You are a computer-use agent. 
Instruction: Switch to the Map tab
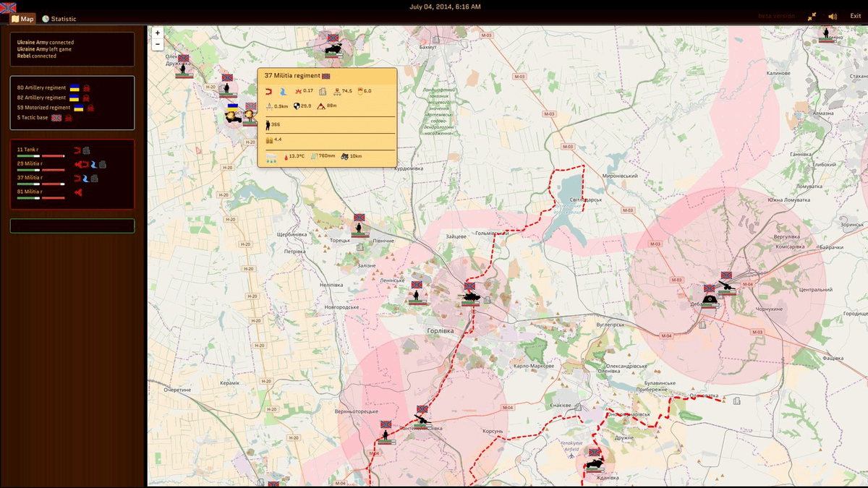23,19
